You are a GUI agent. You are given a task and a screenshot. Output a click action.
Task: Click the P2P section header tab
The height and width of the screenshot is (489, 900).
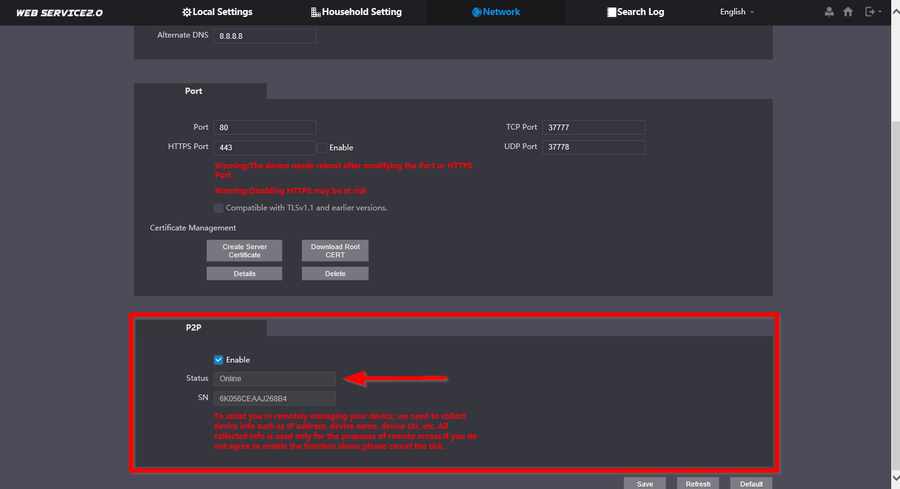tap(200, 328)
